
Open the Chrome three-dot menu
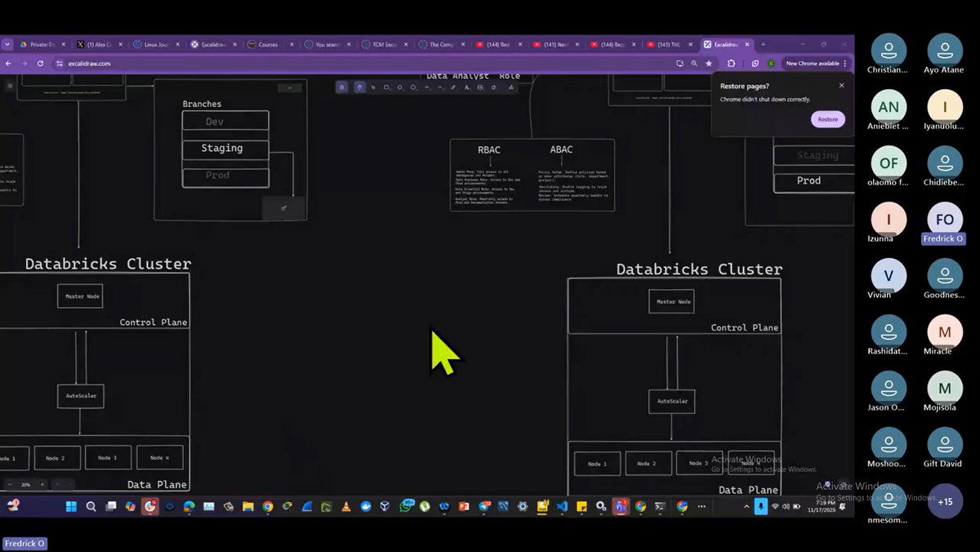coord(845,63)
